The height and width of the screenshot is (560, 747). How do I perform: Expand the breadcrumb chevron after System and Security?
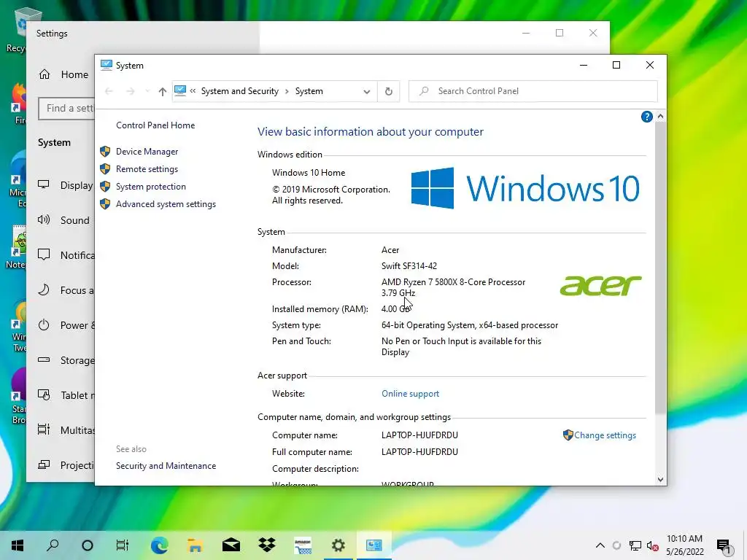(x=287, y=91)
